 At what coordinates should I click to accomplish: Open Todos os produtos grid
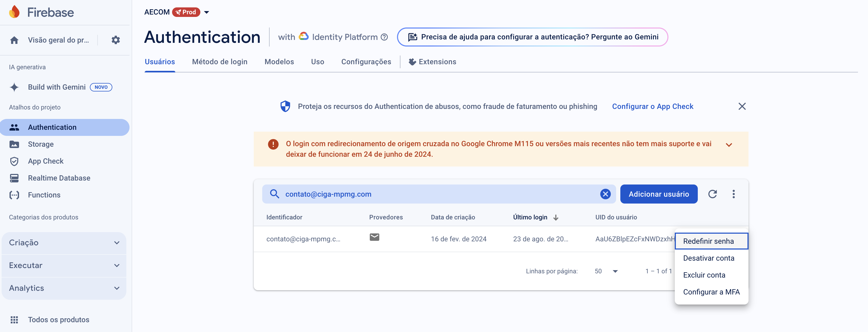point(58,320)
